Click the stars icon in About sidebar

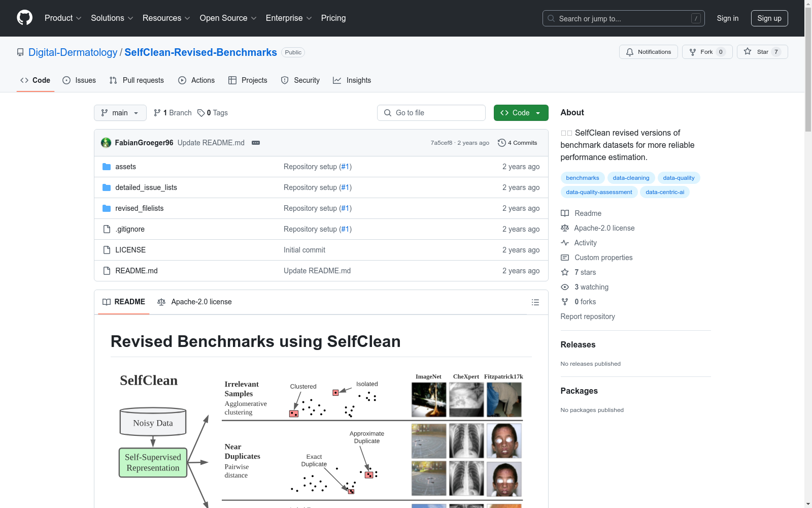pos(565,272)
